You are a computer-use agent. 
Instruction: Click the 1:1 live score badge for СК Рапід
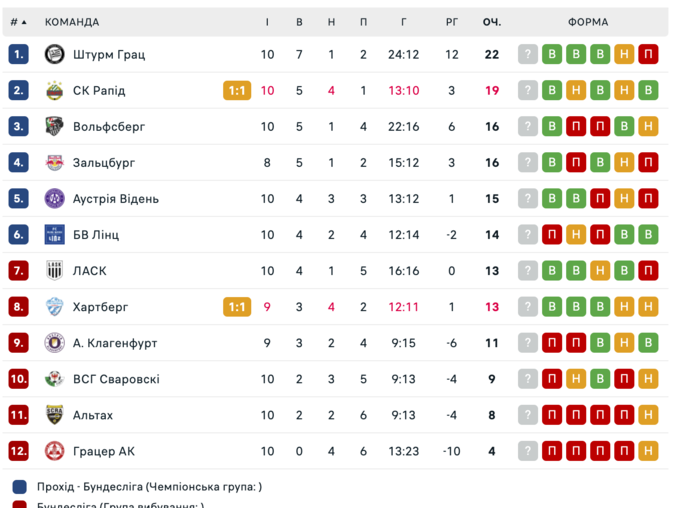(237, 90)
